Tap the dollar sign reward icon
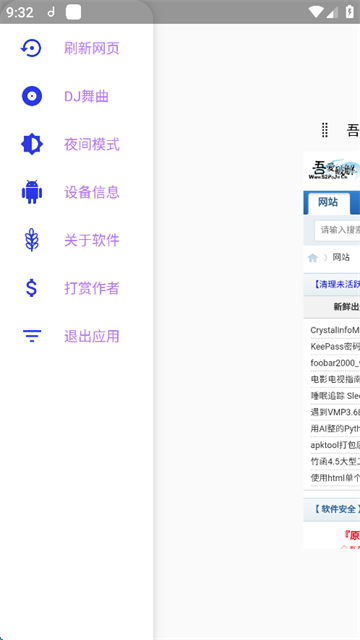360x640 pixels. 31,288
